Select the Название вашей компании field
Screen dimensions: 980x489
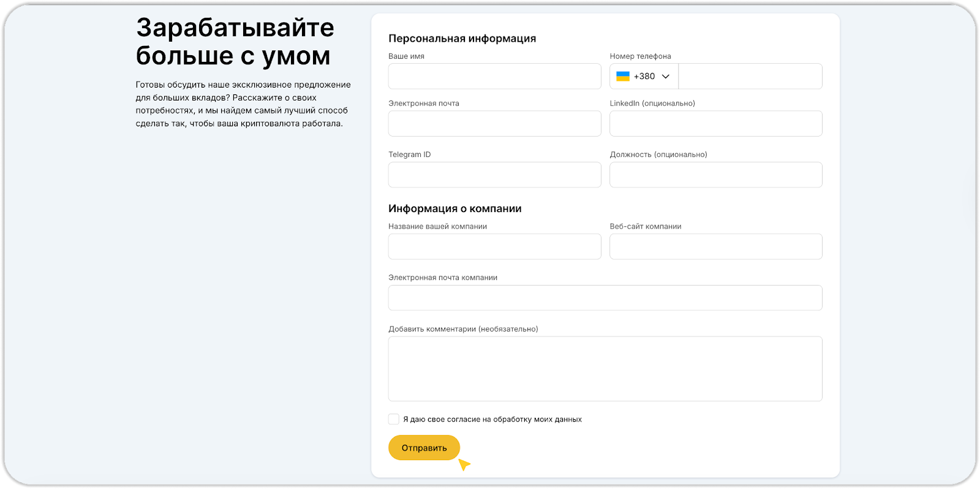[x=494, y=246]
